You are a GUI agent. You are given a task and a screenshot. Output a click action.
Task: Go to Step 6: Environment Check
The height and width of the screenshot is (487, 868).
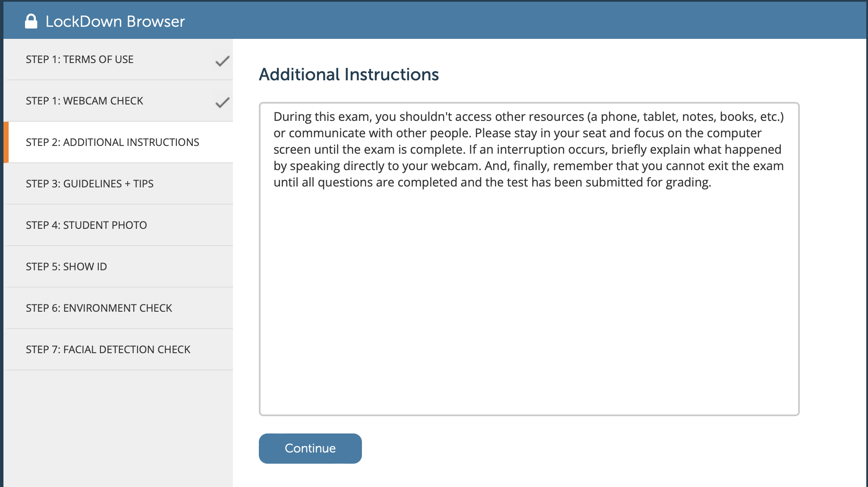[118, 308]
